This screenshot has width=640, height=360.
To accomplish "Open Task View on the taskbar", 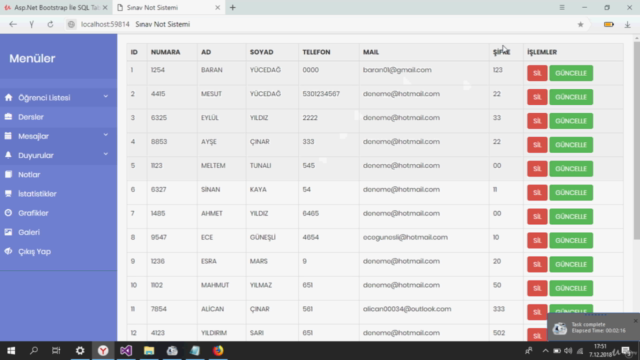I will click(56, 351).
